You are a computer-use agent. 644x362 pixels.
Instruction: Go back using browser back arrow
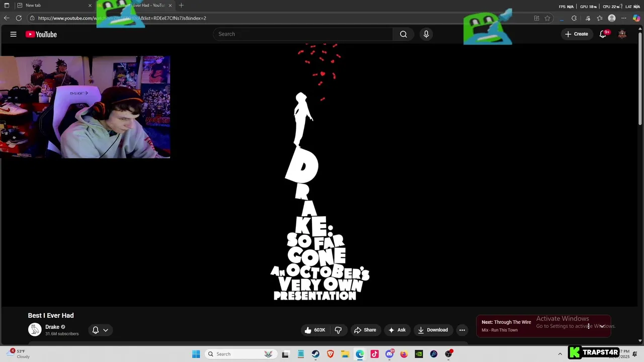point(7,18)
